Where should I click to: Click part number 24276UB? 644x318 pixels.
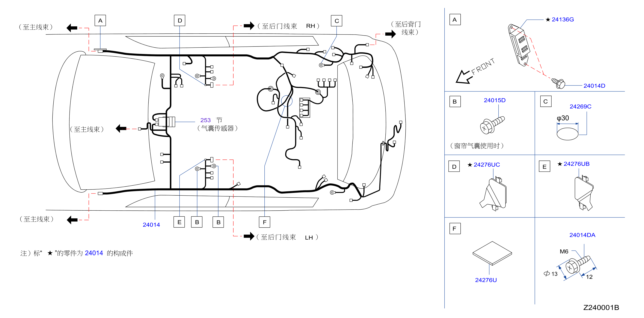576,164
